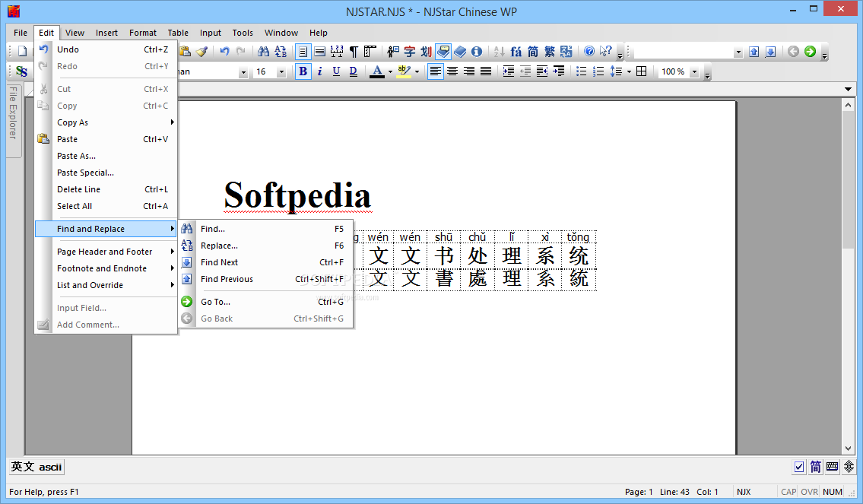
Task: Toggle Underline formatting
Action: [336, 71]
